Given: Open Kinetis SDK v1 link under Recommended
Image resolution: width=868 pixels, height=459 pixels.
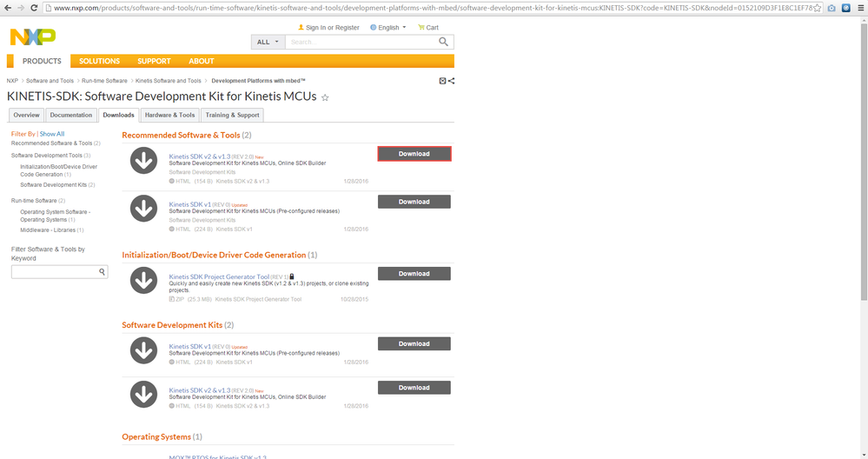Looking at the screenshot, I should 190,204.
